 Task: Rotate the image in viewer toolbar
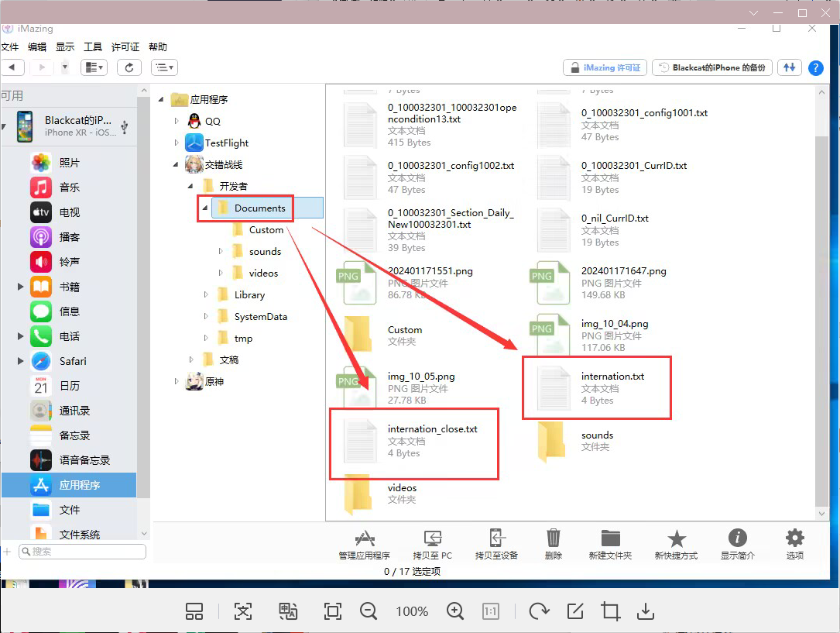point(539,611)
